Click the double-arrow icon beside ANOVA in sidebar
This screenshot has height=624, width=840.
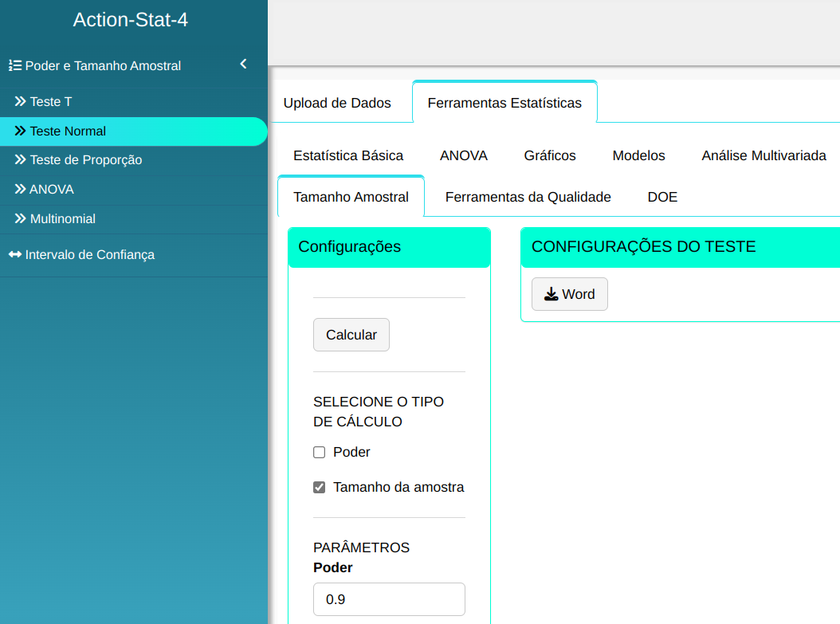pyautogui.click(x=20, y=190)
